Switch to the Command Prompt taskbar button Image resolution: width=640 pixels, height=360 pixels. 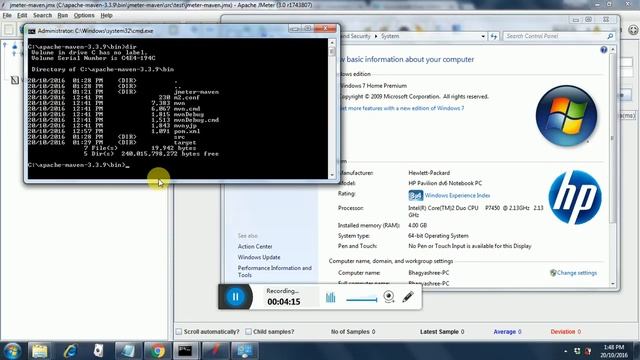coord(185,351)
